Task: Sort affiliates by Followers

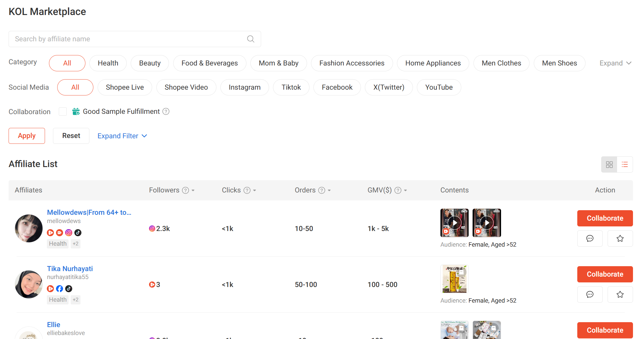Action: [x=193, y=190]
